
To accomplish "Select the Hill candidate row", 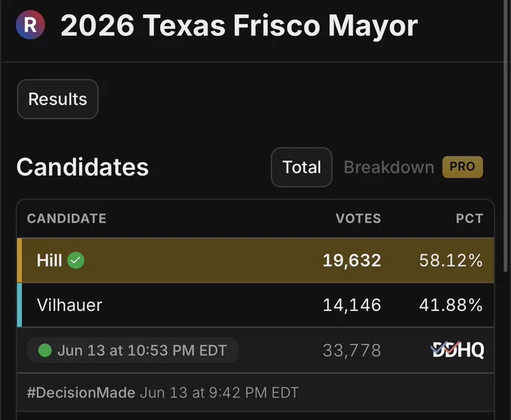I will [x=255, y=261].
